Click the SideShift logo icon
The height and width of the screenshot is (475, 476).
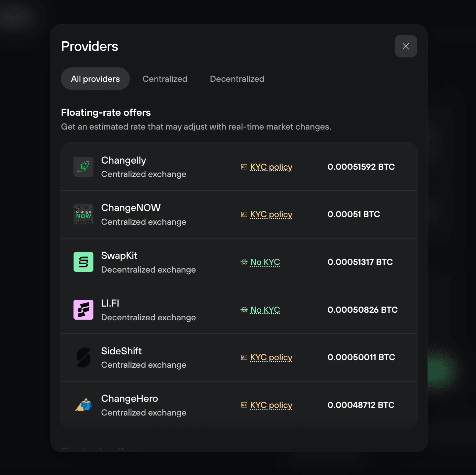point(83,357)
